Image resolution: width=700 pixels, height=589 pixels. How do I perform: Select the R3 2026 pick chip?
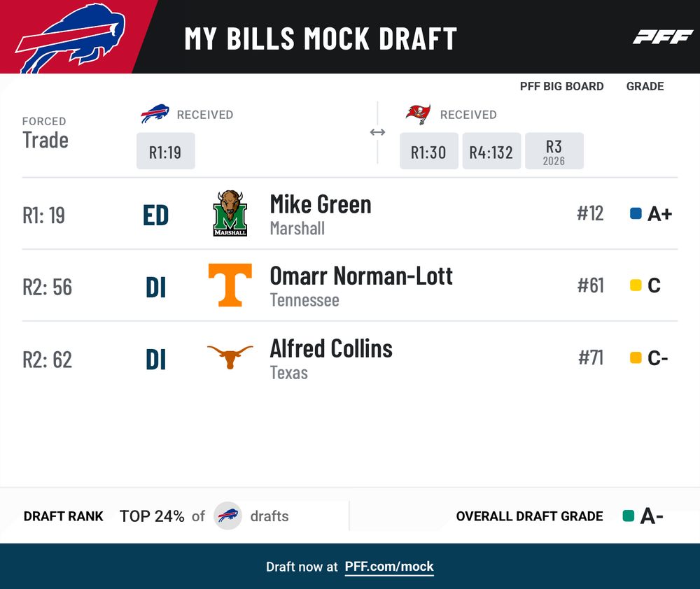click(x=554, y=151)
